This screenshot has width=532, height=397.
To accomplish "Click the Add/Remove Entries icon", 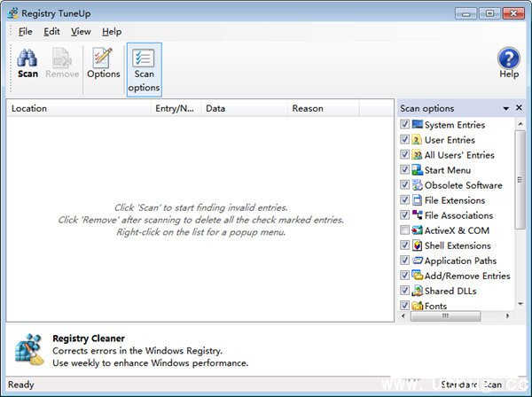I will (417, 275).
